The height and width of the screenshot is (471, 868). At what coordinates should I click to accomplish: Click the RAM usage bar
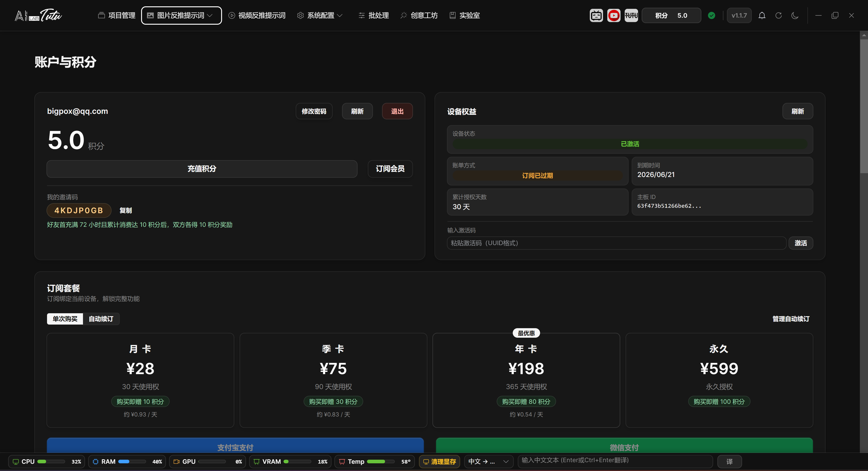click(132, 461)
